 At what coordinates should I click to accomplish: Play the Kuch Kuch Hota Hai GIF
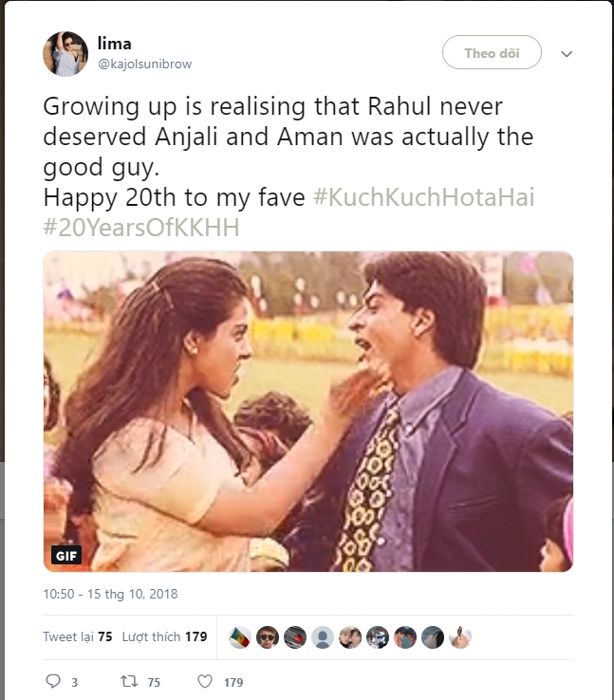pyautogui.click(x=307, y=411)
